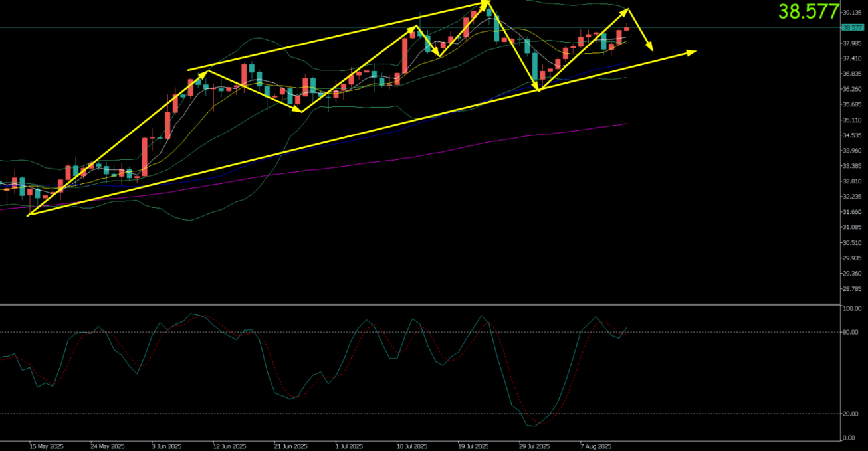Click the 33.960 price level label

point(853,151)
